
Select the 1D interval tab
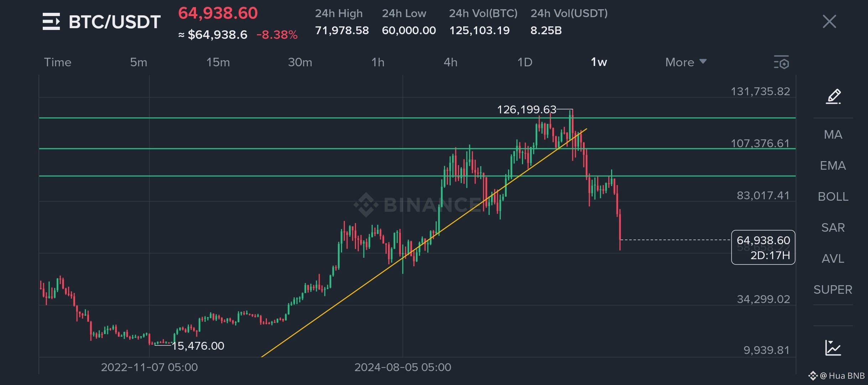pos(525,62)
